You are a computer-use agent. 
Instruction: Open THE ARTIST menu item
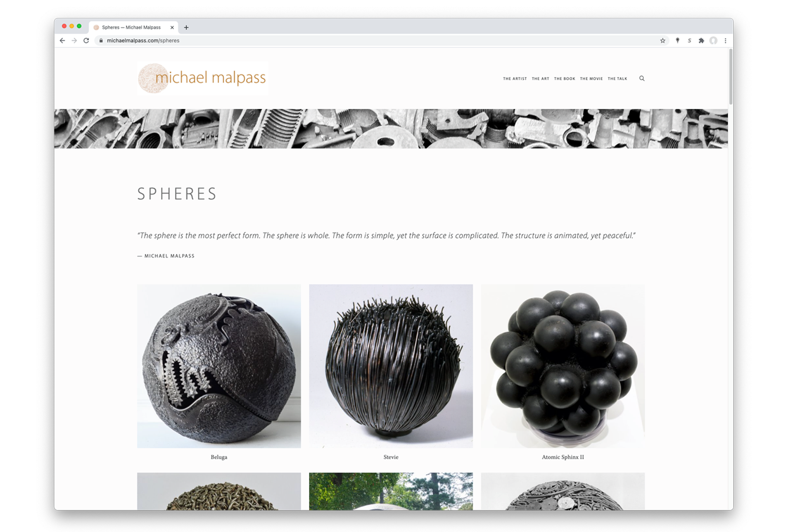[515, 79]
